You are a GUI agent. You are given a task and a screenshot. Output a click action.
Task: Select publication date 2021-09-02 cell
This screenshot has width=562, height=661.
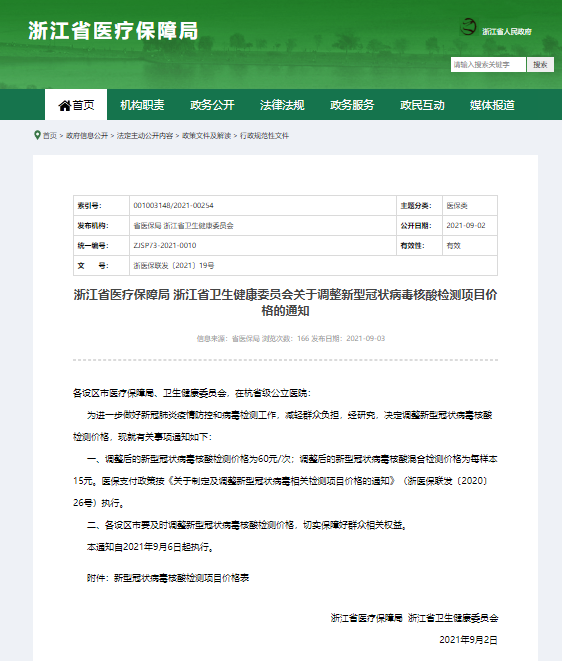(x=470, y=226)
